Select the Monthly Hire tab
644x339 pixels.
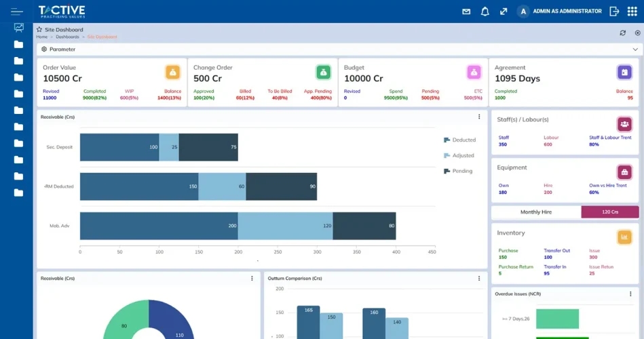tap(536, 212)
